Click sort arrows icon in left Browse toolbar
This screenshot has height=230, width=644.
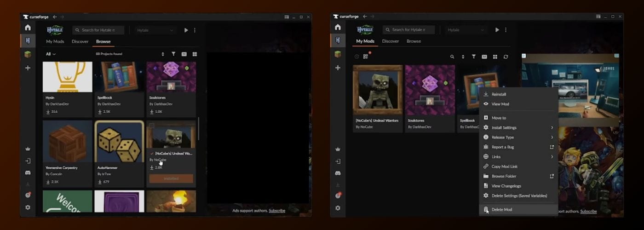pos(163,54)
